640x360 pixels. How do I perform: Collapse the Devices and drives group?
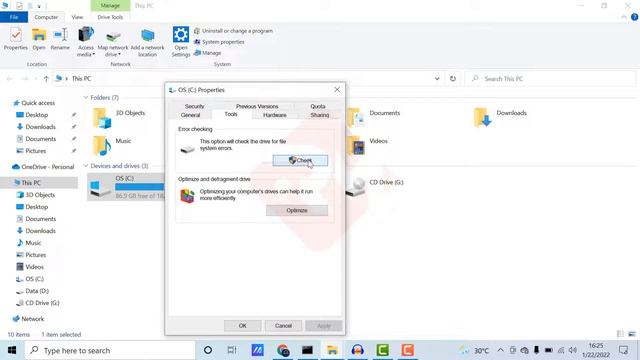coord(86,166)
